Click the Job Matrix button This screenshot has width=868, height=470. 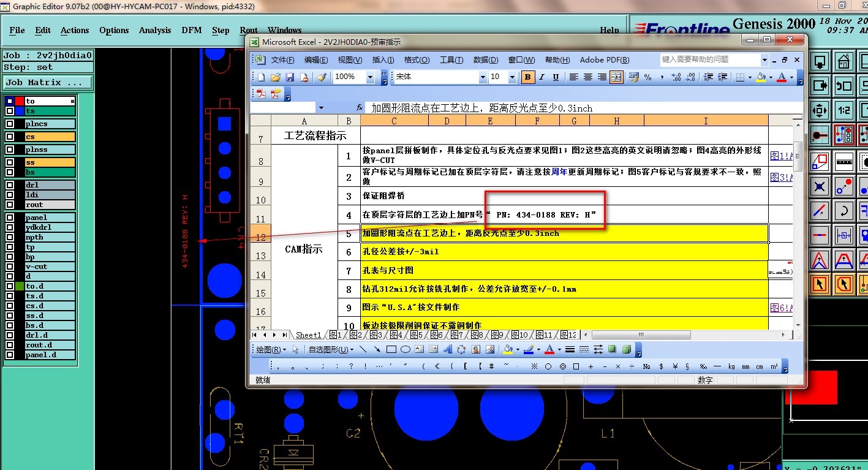[x=48, y=82]
